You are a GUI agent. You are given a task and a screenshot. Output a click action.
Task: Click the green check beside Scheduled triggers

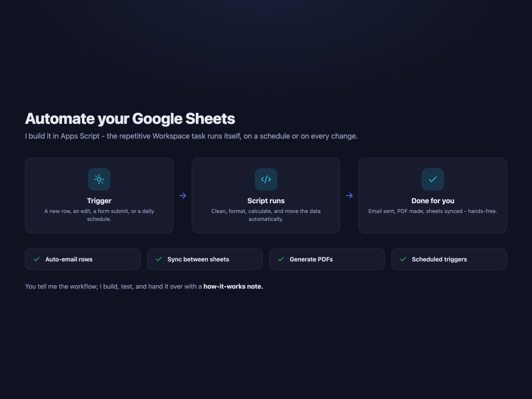403,259
